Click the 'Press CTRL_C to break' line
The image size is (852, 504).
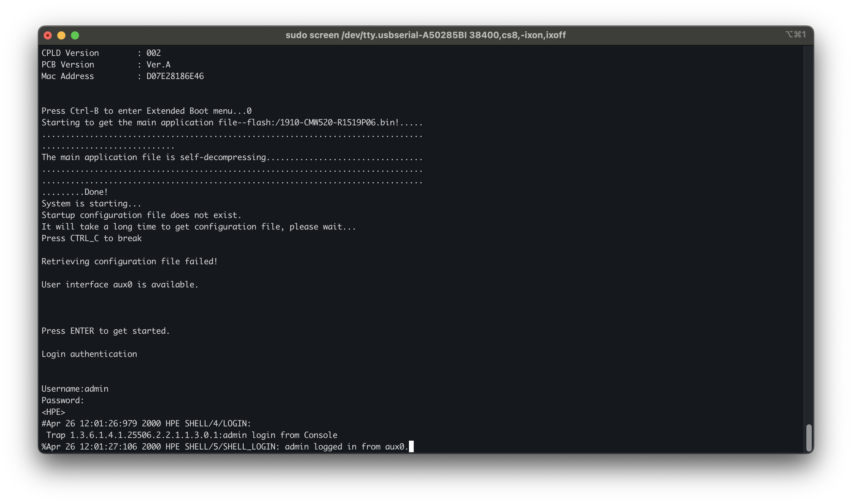click(x=91, y=238)
